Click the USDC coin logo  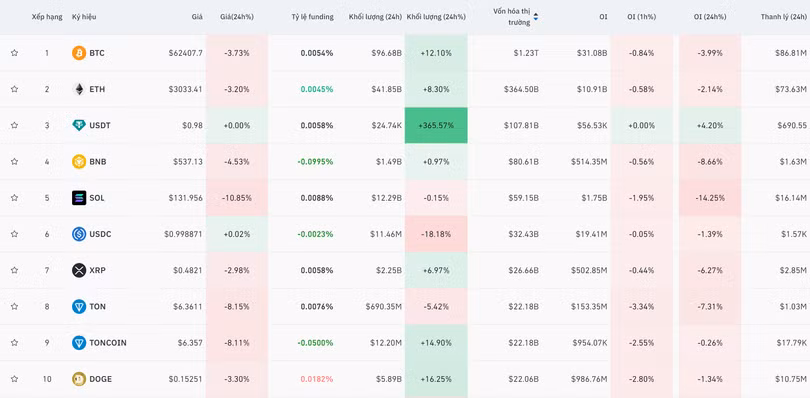[x=79, y=234]
